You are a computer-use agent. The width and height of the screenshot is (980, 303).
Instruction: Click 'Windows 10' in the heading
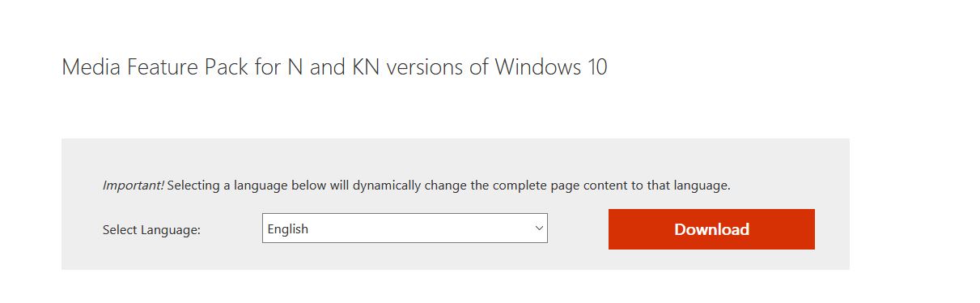click(551, 66)
